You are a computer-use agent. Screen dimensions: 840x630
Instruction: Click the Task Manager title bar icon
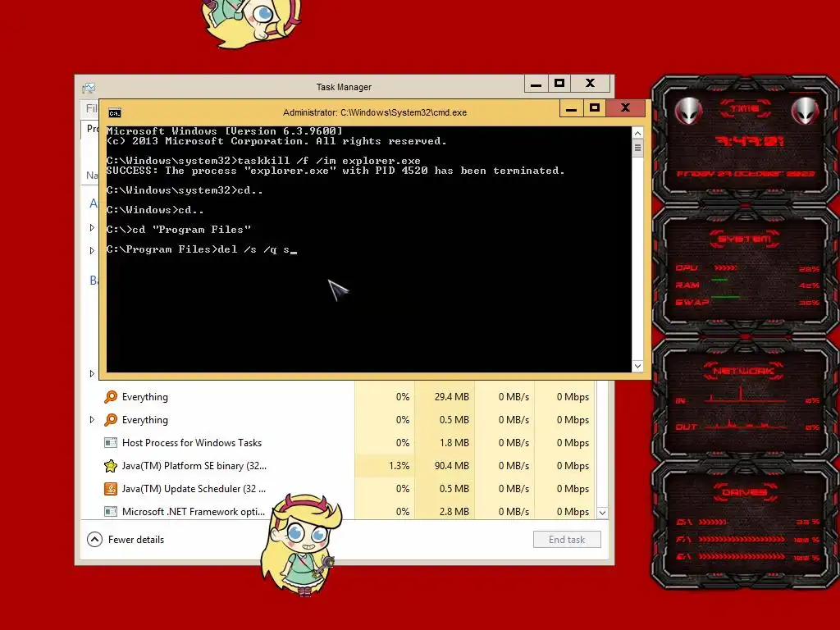point(89,88)
